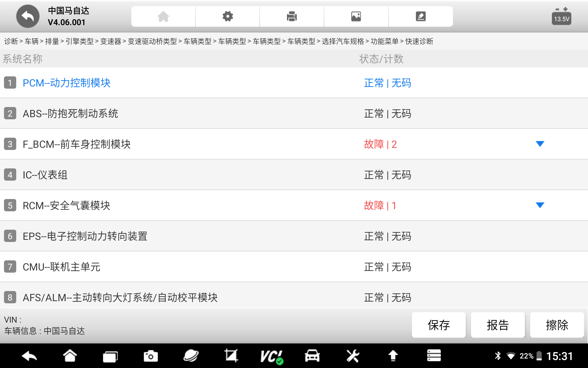Open settings gear in top toolbar
This screenshot has width=588, height=368.
(x=228, y=17)
